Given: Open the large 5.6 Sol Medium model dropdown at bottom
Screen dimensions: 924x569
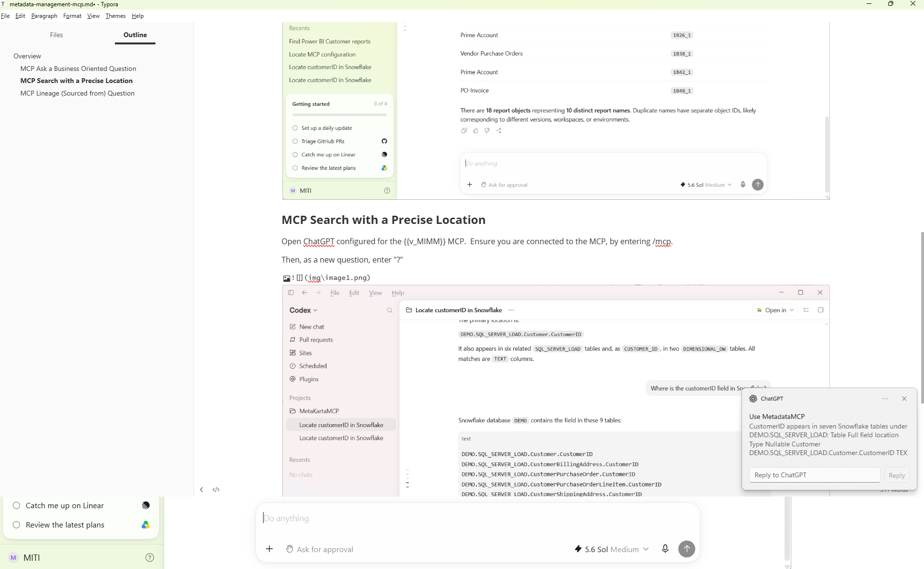Looking at the screenshot, I should tap(611, 549).
